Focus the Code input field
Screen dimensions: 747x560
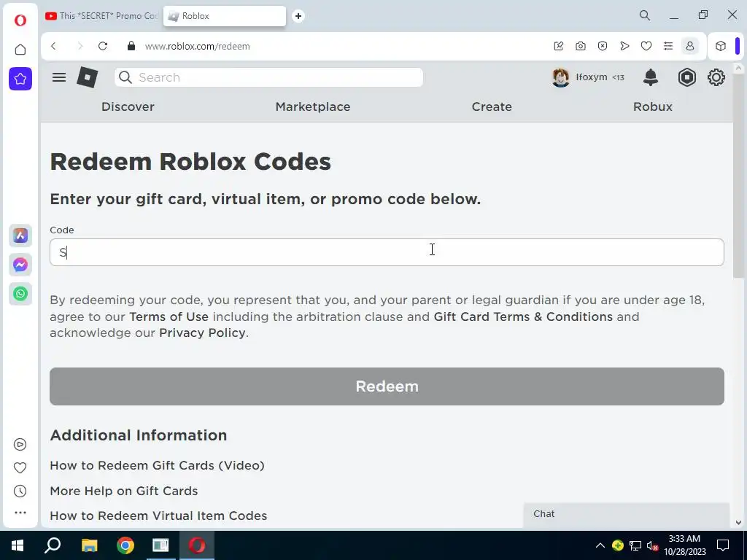pos(387,252)
